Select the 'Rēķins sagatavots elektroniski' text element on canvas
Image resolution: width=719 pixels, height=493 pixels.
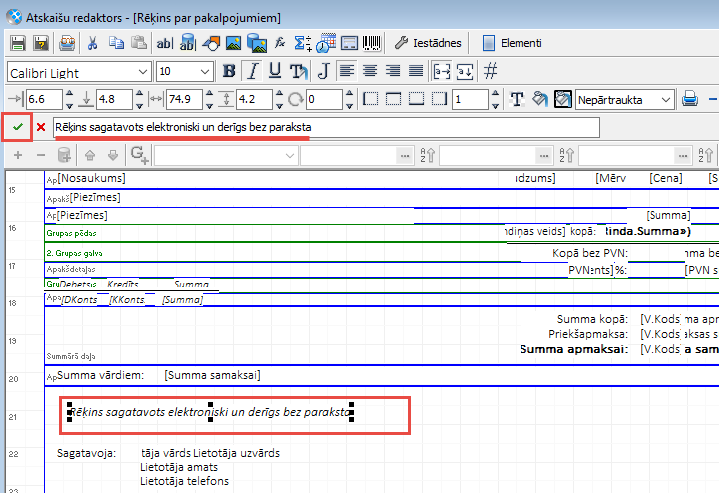click(x=210, y=411)
